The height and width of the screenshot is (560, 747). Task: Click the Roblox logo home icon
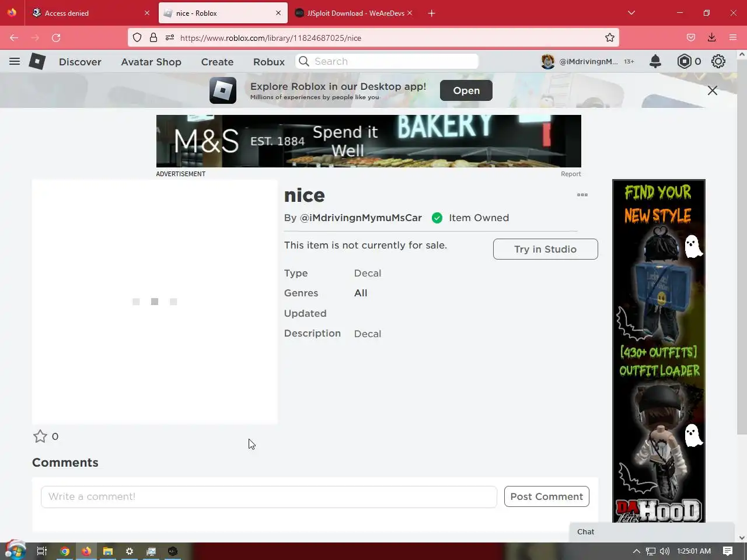click(37, 61)
